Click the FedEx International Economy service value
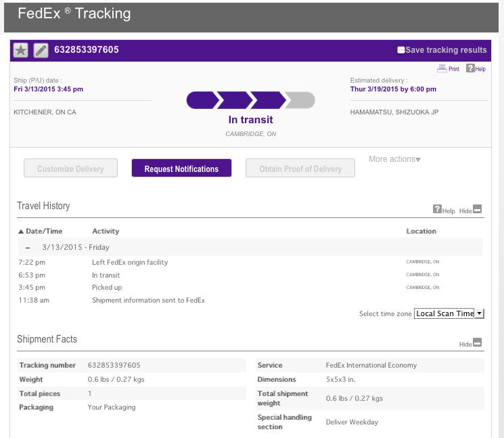This screenshot has width=504, height=438. [x=371, y=366]
